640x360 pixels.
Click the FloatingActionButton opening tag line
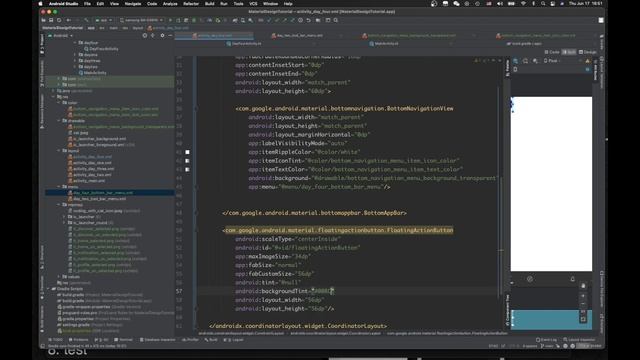tap(338, 230)
